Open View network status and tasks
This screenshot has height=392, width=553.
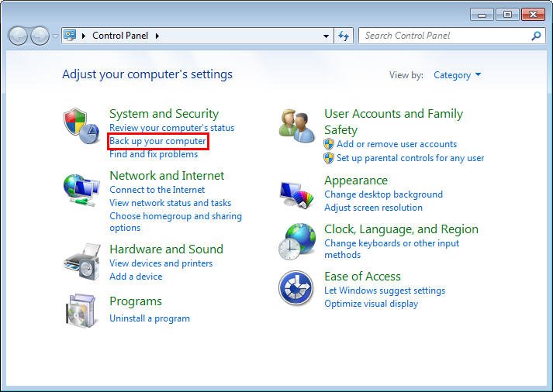pyautogui.click(x=171, y=203)
